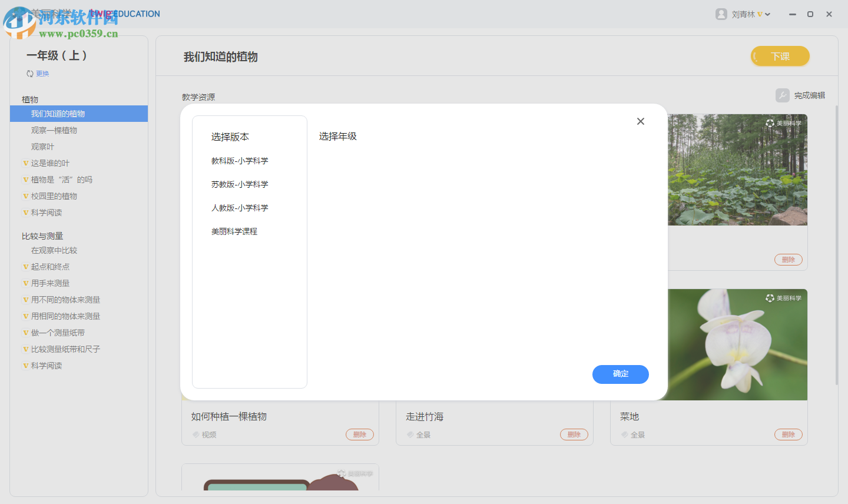Click the wrench icon next to 完成编辑
This screenshot has width=848, height=504.
click(782, 95)
